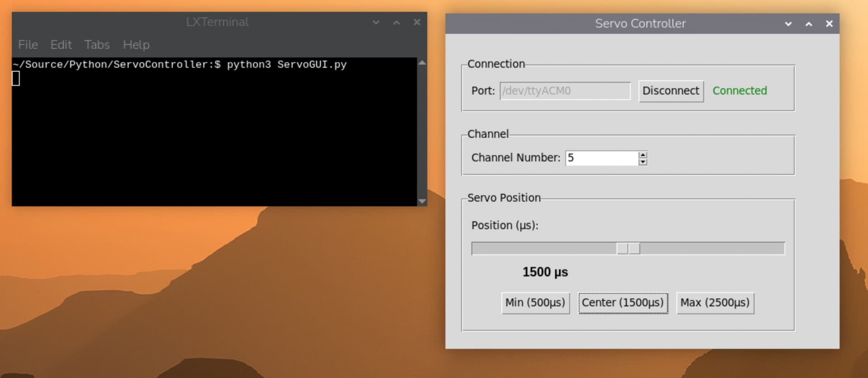The height and width of the screenshot is (378, 868).
Task: Open the File menu in LXTerminal
Action: [28, 45]
